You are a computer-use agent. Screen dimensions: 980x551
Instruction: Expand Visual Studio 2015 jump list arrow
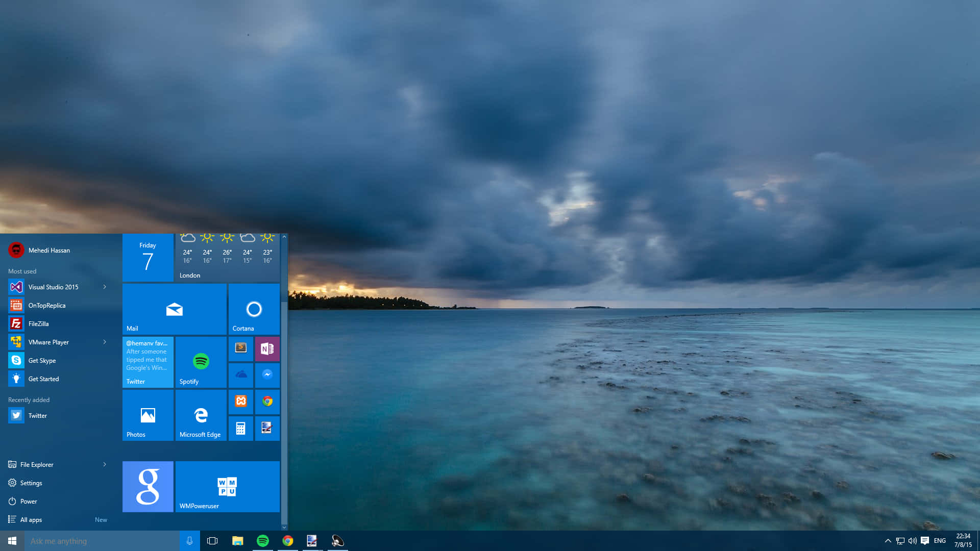pyautogui.click(x=105, y=287)
